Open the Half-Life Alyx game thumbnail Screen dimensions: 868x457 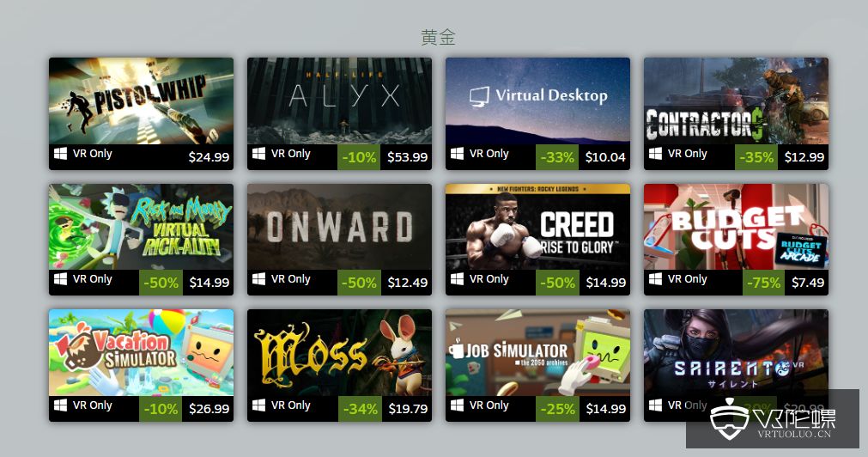[339, 101]
